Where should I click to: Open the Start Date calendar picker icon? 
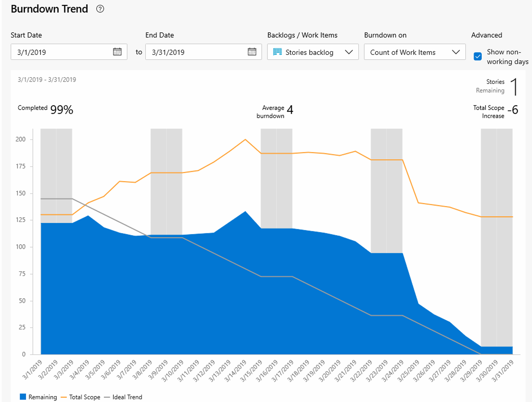click(x=117, y=51)
